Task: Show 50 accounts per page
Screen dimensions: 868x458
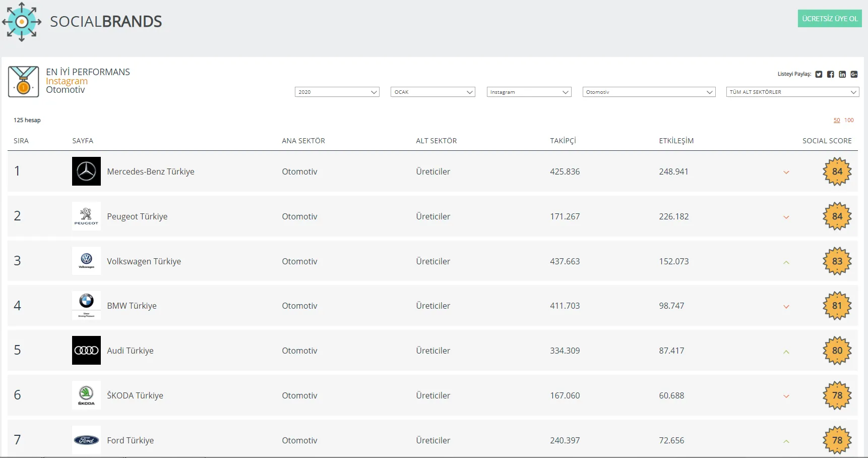Action: [837, 120]
